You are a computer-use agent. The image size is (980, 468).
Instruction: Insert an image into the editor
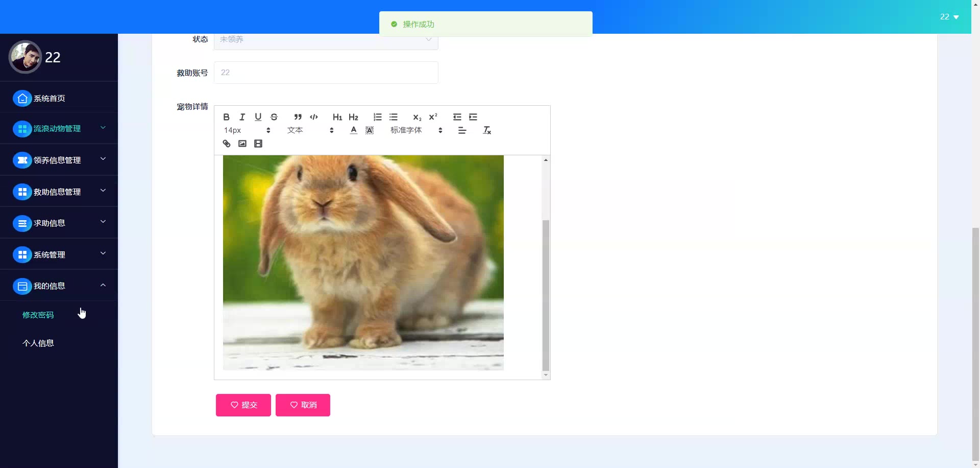pyautogui.click(x=242, y=144)
